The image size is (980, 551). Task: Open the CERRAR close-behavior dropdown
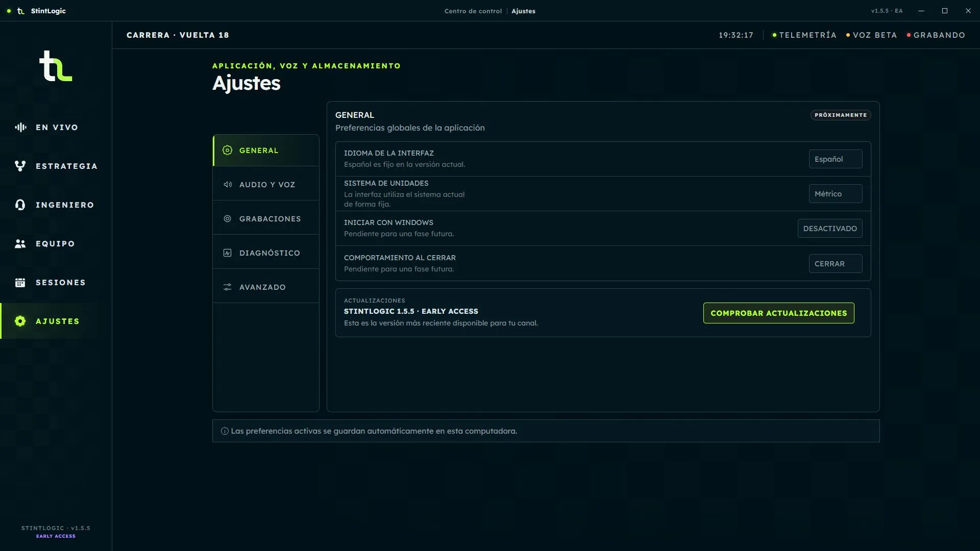click(836, 264)
